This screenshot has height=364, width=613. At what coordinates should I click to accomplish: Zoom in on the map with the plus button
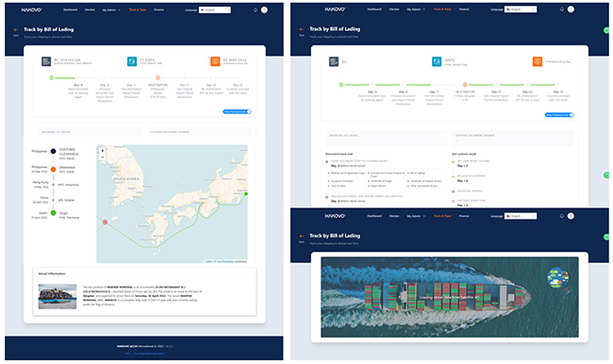click(x=103, y=151)
